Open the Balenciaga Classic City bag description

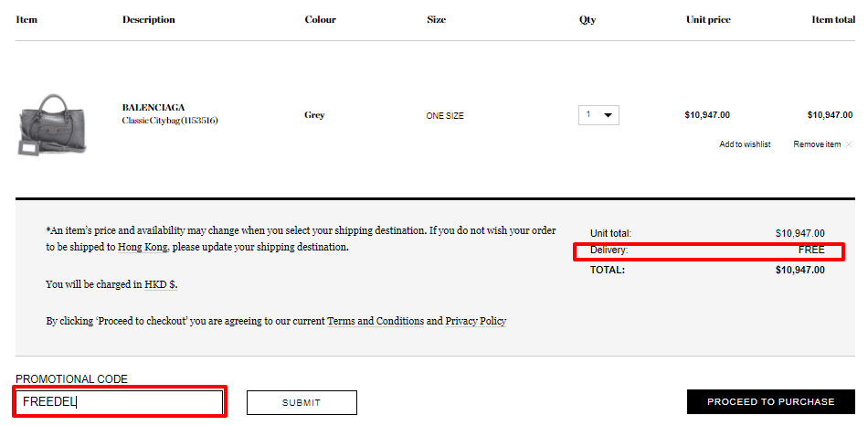point(170,120)
